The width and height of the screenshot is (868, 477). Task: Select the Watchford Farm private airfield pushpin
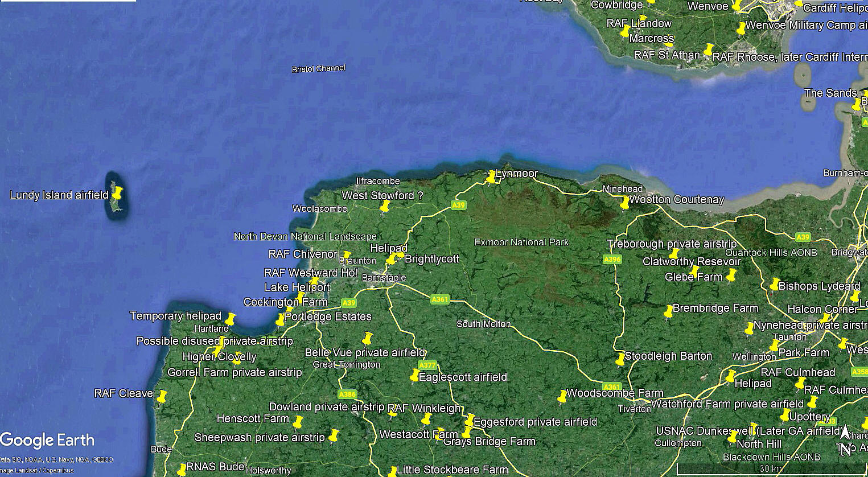click(x=812, y=402)
